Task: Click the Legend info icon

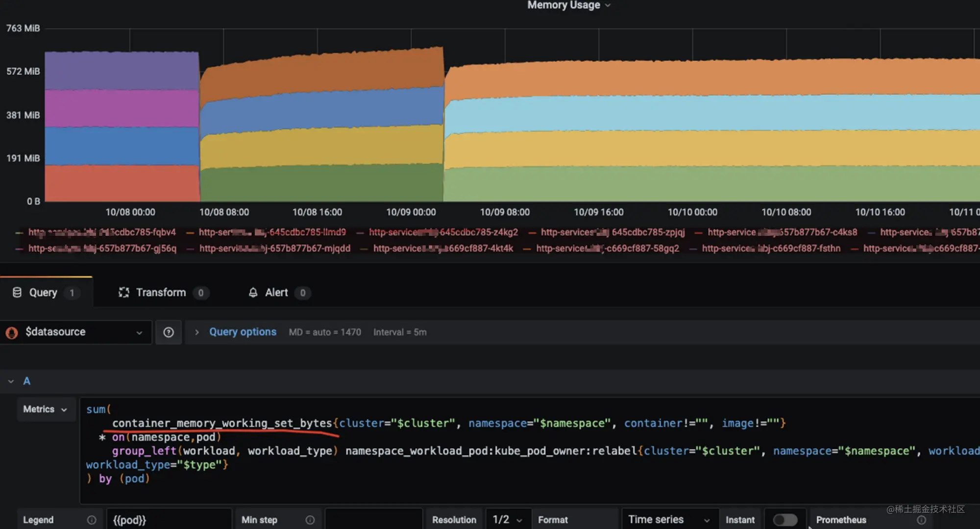Action: [x=92, y=520]
